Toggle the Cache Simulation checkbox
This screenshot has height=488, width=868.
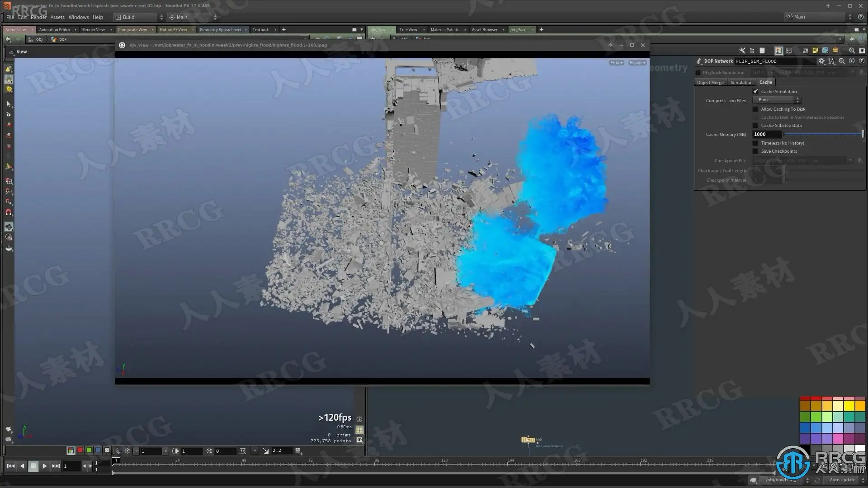pos(755,91)
